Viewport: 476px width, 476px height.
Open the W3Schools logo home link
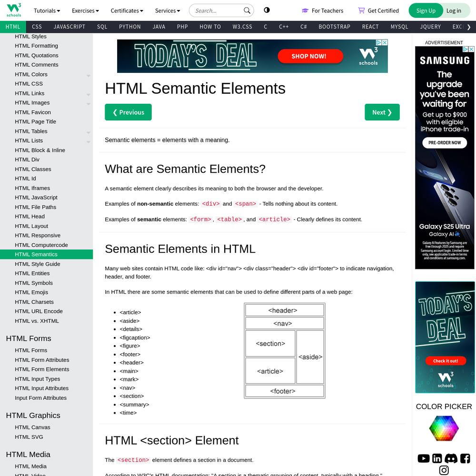14,10
